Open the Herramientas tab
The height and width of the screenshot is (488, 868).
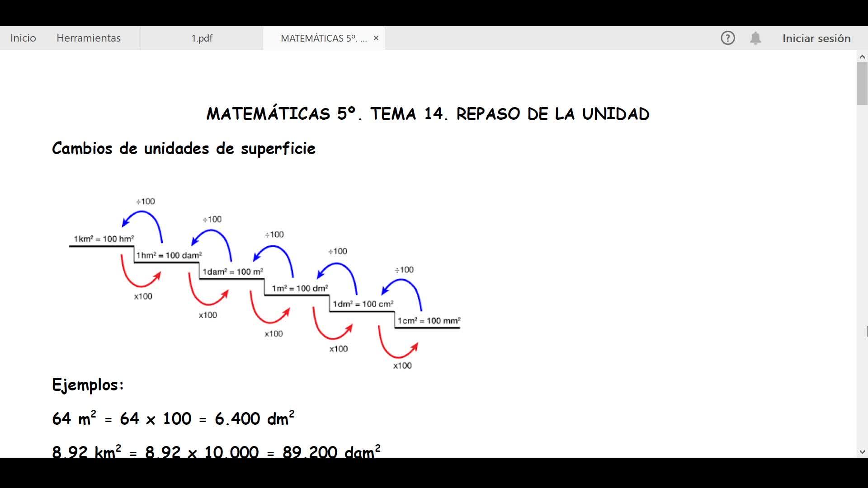coord(89,38)
